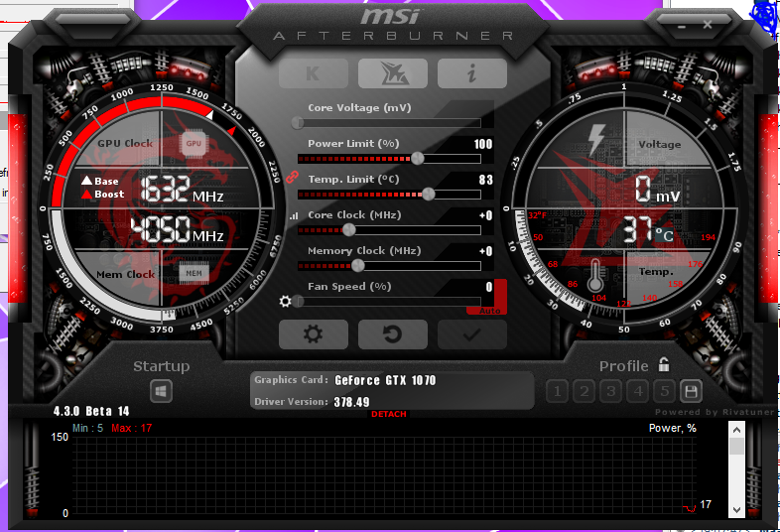The height and width of the screenshot is (532, 780).
Task: Select profile slot 4
Action: 638,392
